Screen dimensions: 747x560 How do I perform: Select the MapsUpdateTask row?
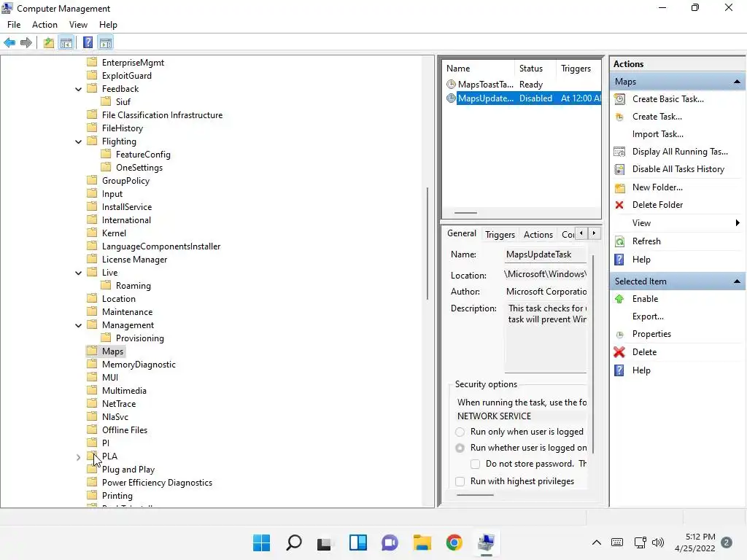[x=523, y=98]
